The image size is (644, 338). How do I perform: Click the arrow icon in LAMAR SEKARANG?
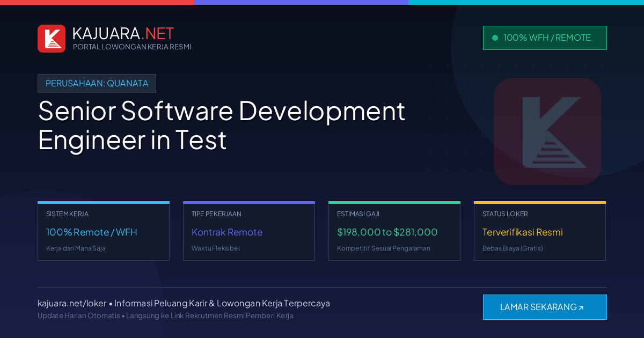tap(581, 308)
